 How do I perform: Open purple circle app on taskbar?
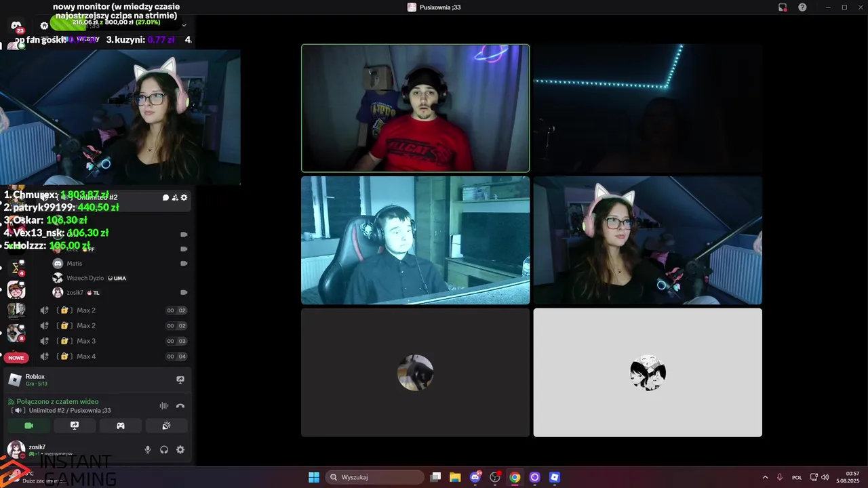click(x=534, y=477)
